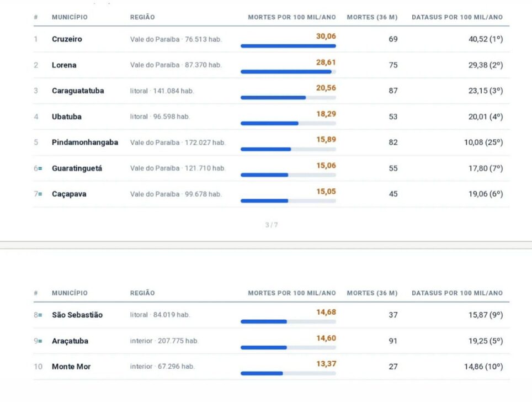
Task: Select the 15,89 rate value
Action: click(326, 140)
